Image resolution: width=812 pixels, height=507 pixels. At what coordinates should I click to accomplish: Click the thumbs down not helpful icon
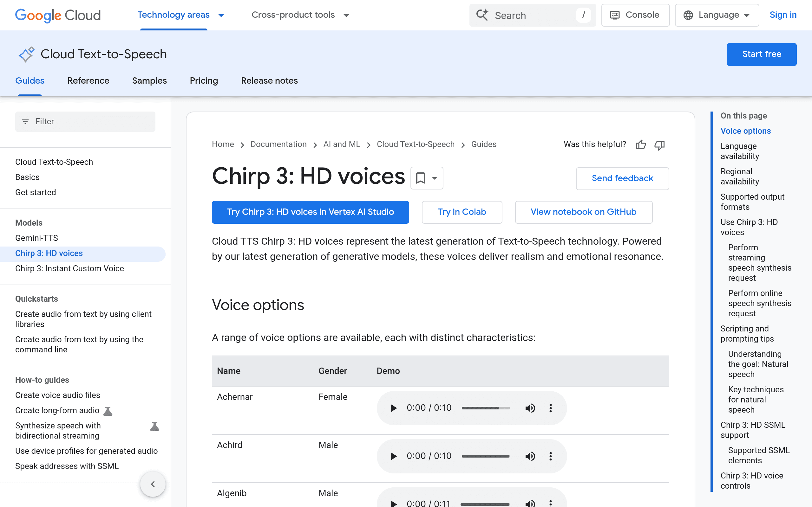coord(659,144)
